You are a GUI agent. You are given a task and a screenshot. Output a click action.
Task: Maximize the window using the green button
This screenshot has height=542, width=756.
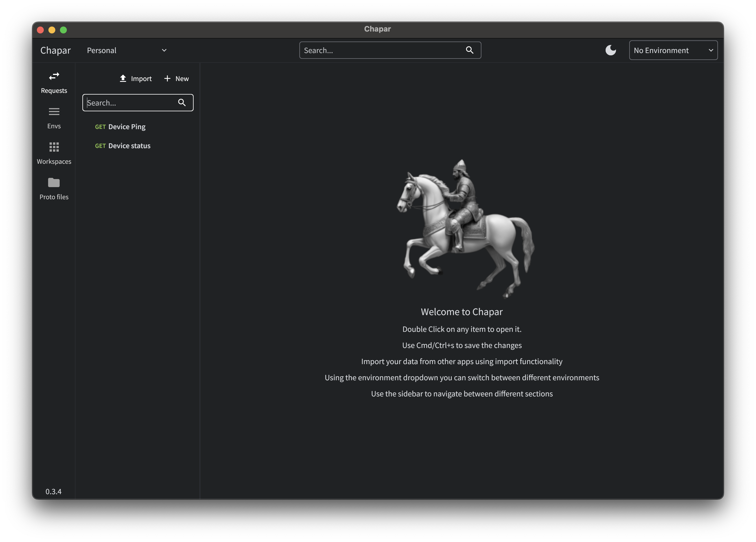pyautogui.click(x=63, y=30)
